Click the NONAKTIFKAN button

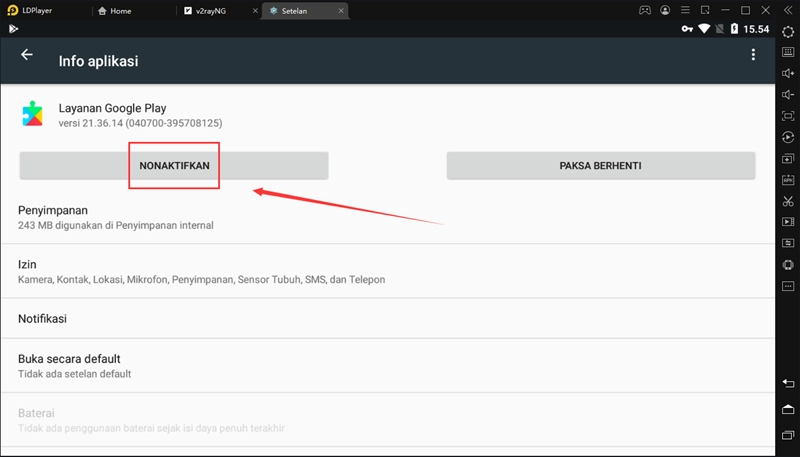(174, 166)
